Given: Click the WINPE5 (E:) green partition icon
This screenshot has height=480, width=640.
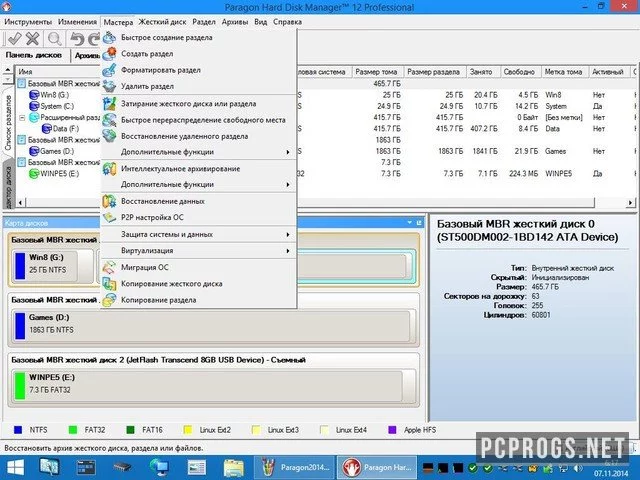Looking at the screenshot, I should pyautogui.click(x=34, y=173).
